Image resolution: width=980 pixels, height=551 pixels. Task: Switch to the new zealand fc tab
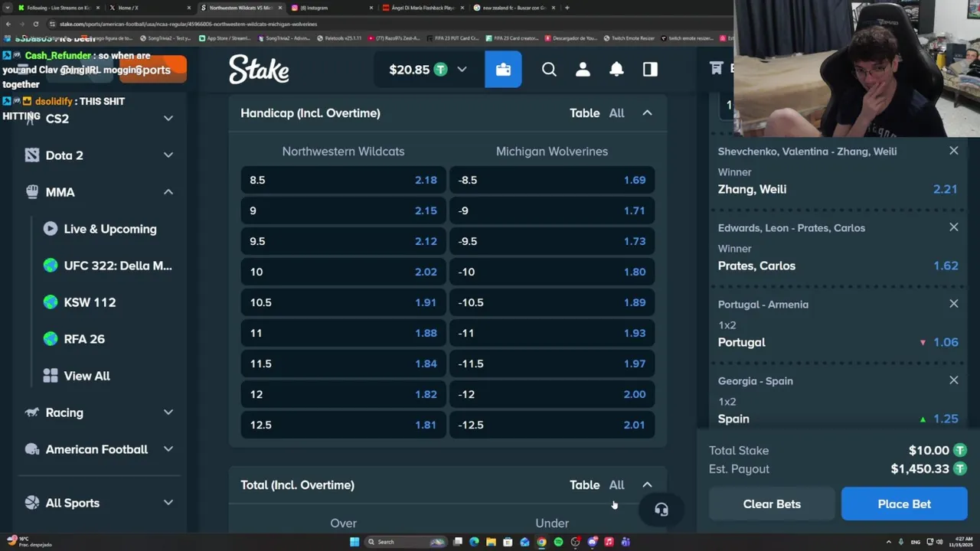(514, 8)
